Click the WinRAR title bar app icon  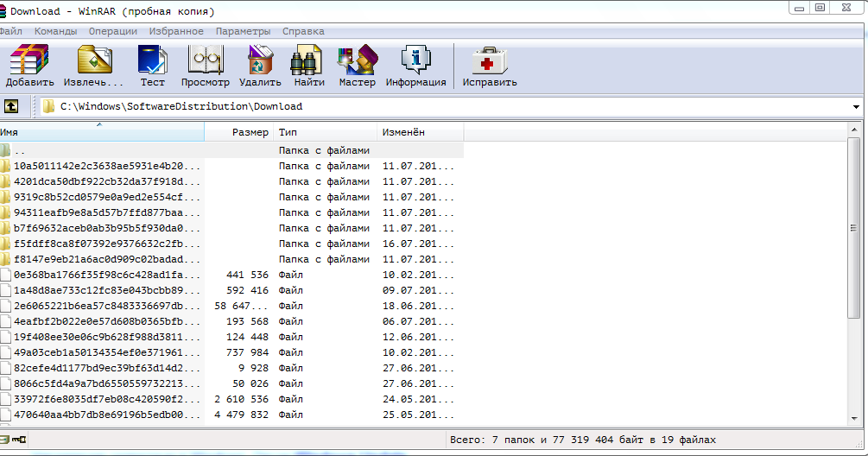[x=3, y=11]
